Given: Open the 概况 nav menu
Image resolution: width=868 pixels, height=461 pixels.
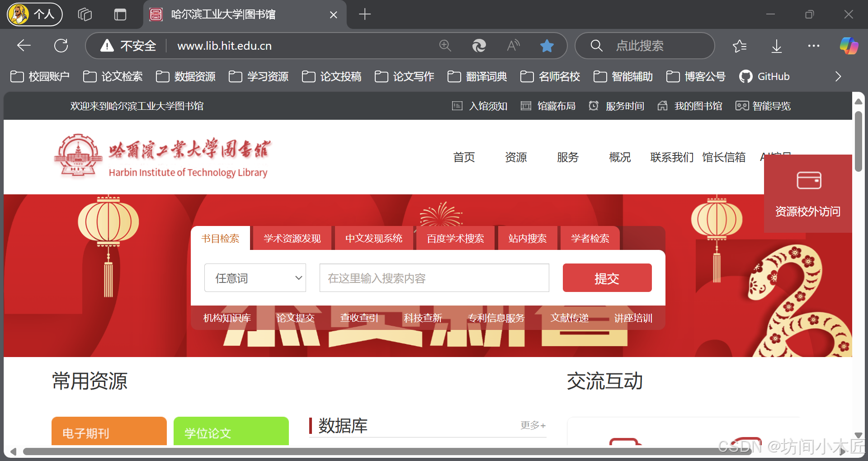Looking at the screenshot, I should click(x=620, y=157).
